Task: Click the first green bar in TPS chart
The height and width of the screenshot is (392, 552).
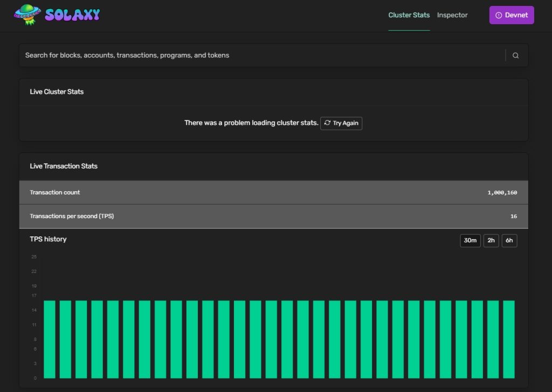Action: tap(50, 339)
